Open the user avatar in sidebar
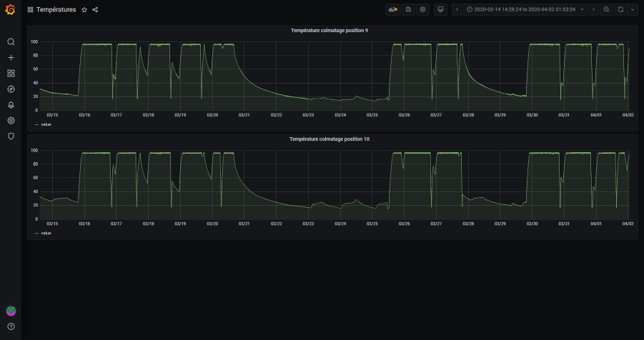 tap(11, 311)
